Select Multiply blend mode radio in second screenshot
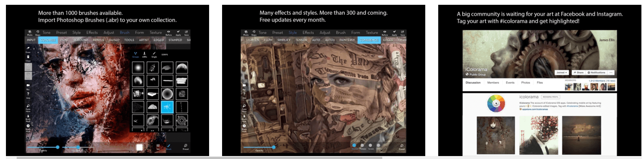The image size is (644, 159). [x=363, y=145]
